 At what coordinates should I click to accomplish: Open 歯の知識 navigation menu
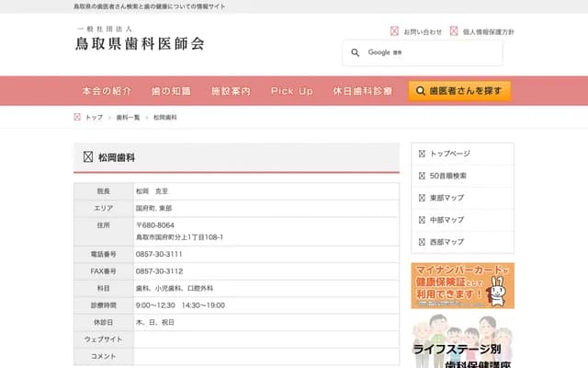(171, 91)
